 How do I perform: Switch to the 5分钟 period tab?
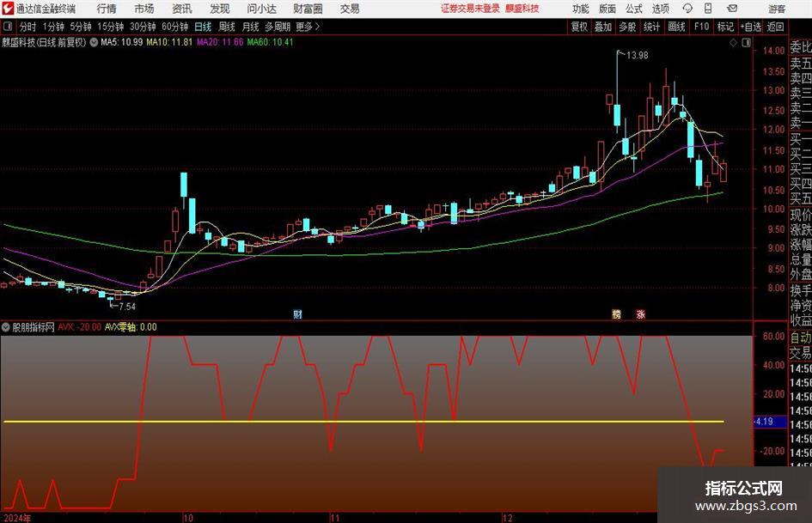(81, 27)
